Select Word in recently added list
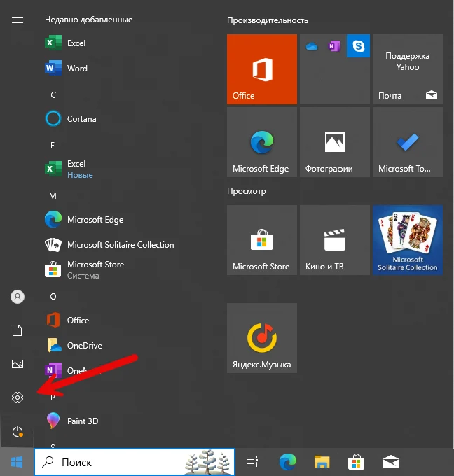This screenshot has width=454, height=476. click(77, 69)
